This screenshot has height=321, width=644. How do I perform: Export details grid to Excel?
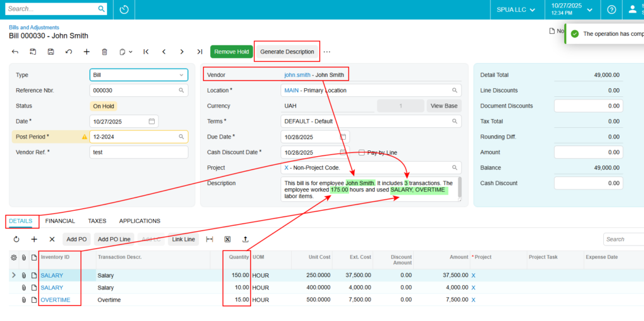(x=228, y=239)
